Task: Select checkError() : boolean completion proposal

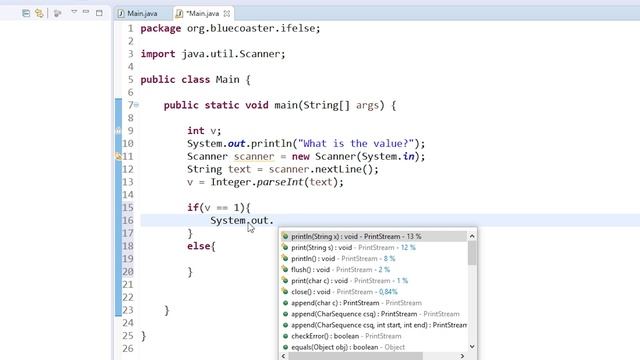Action: (374, 336)
